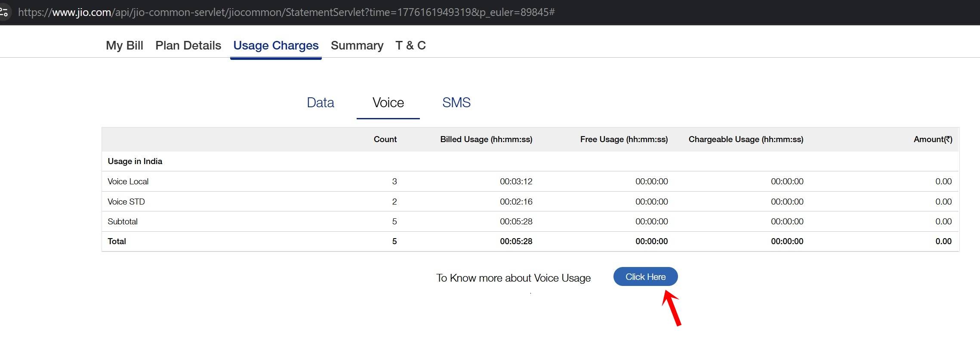Go to the Summary tab
The width and height of the screenshot is (980, 357).
[x=357, y=46]
